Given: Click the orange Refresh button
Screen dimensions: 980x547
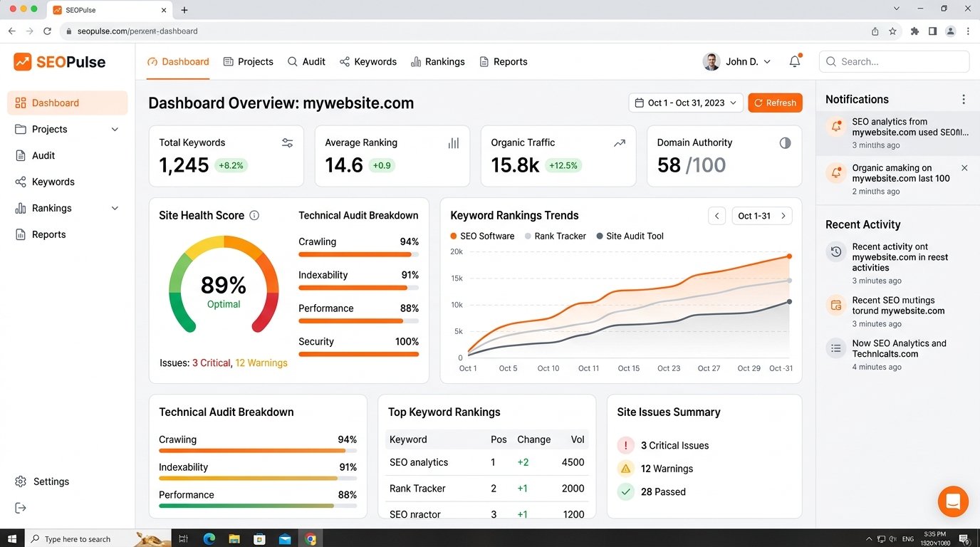Looking at the screenshot, I should 775,103.
